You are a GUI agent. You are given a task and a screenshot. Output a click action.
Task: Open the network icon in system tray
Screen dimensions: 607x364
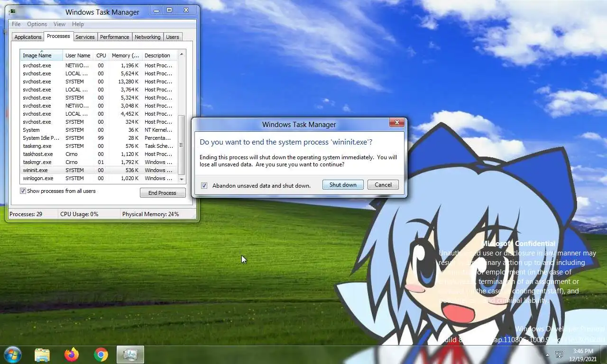tap(559, 355)
